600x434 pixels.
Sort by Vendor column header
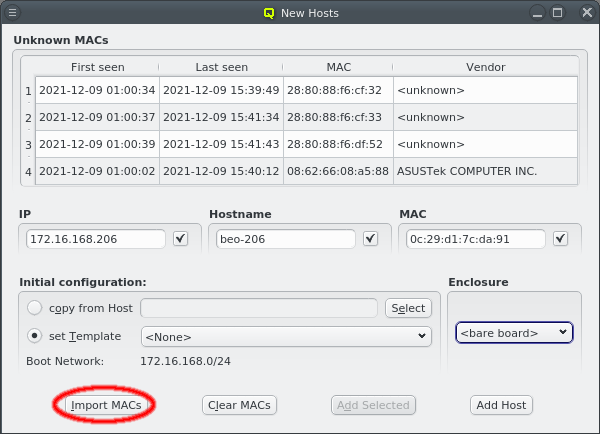pos(485,67)
